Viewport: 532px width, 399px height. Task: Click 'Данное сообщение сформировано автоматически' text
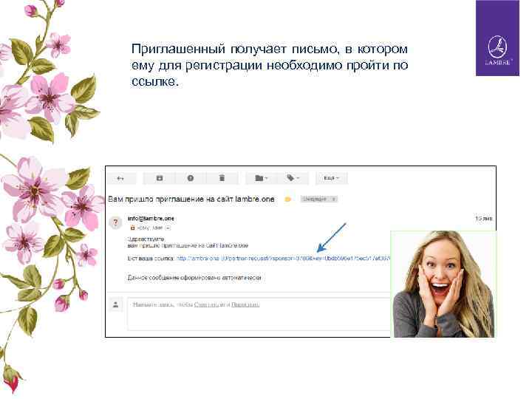point(194,278)
